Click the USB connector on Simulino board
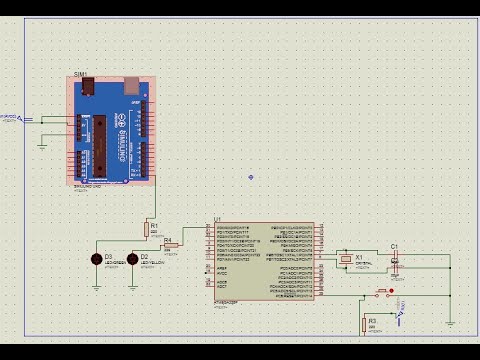480x360 pixels. (132, 86)
